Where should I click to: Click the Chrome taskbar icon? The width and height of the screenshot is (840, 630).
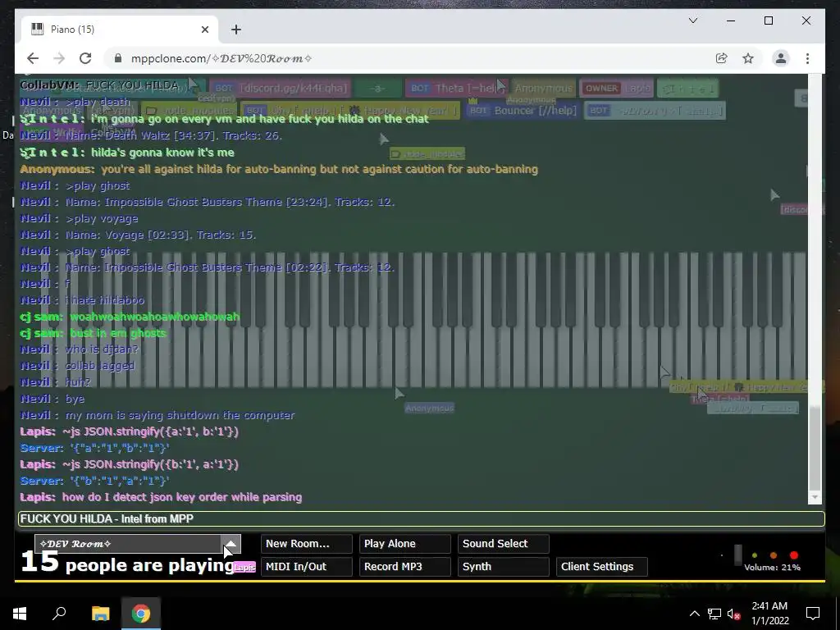(141, 614)
